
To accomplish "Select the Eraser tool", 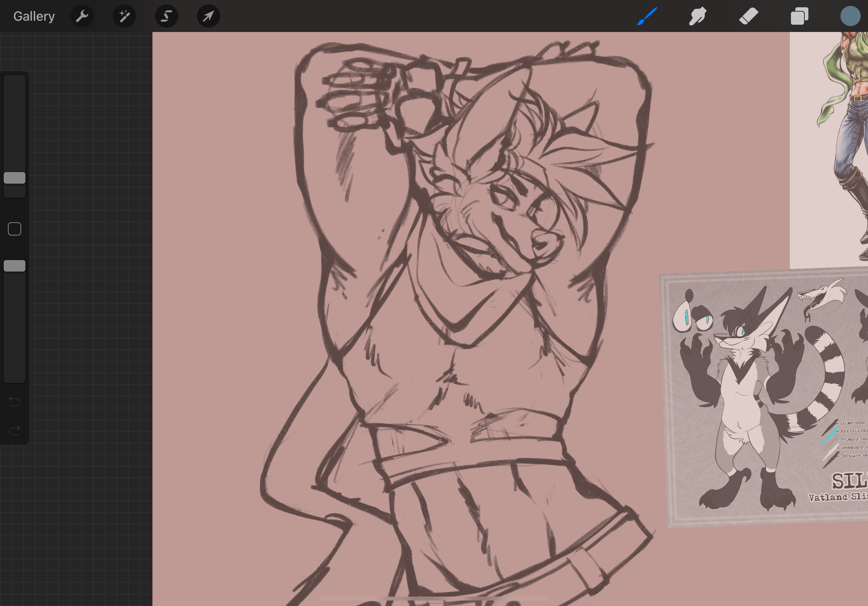I will [748, 16].
